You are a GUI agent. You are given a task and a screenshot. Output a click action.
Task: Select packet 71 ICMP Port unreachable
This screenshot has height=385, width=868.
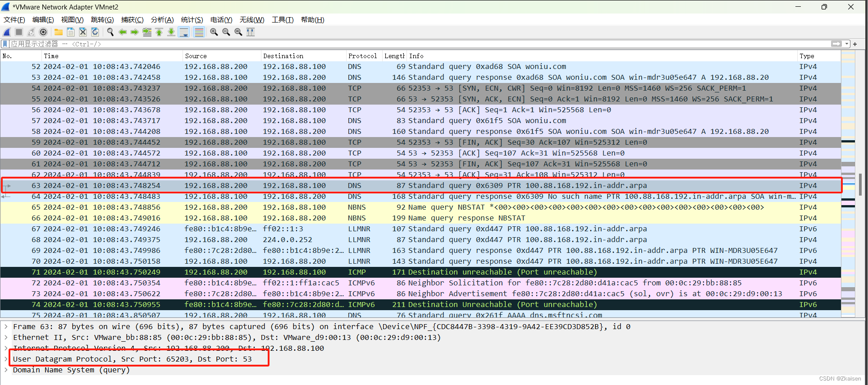tap(421, 272)
